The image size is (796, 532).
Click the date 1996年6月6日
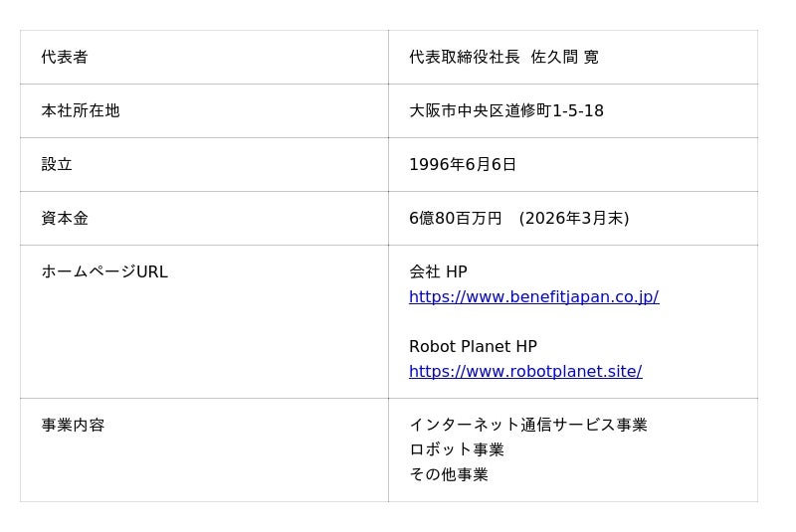463,164
